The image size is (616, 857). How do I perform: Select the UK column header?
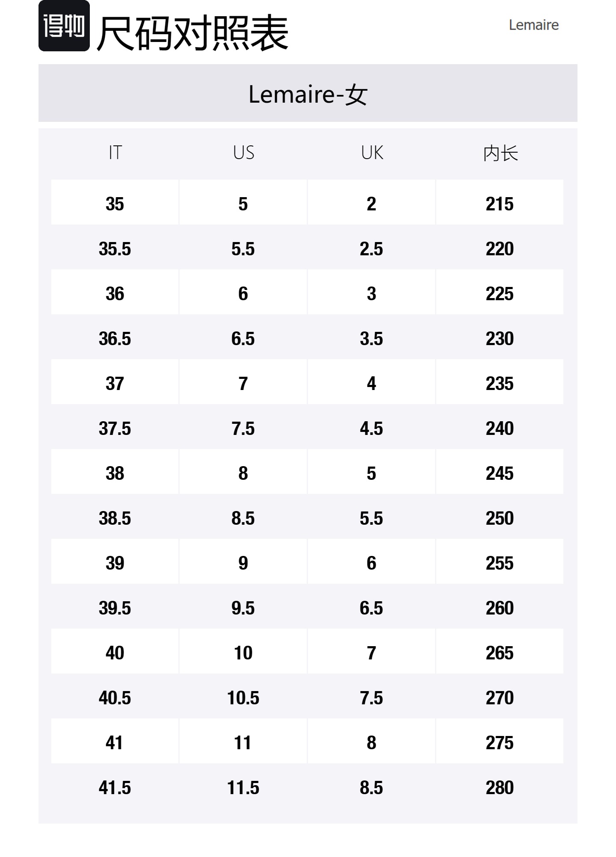pos(372,153)
